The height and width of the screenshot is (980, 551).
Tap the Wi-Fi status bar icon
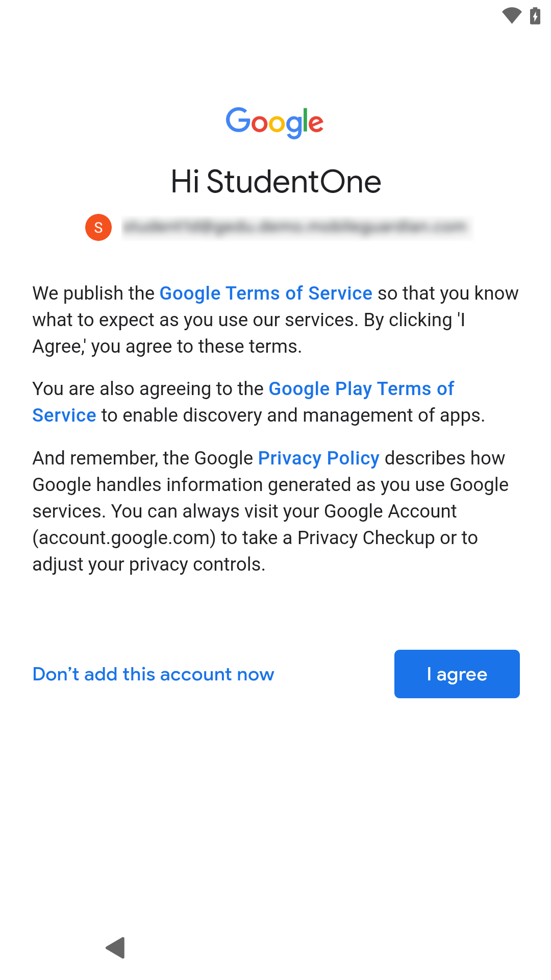click(511, 15)
